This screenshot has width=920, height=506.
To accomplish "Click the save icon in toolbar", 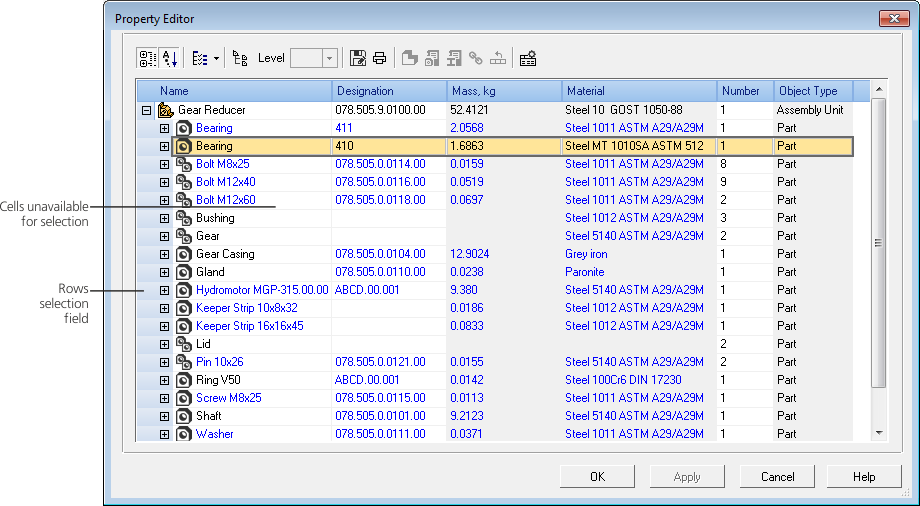I will [358, 58].
